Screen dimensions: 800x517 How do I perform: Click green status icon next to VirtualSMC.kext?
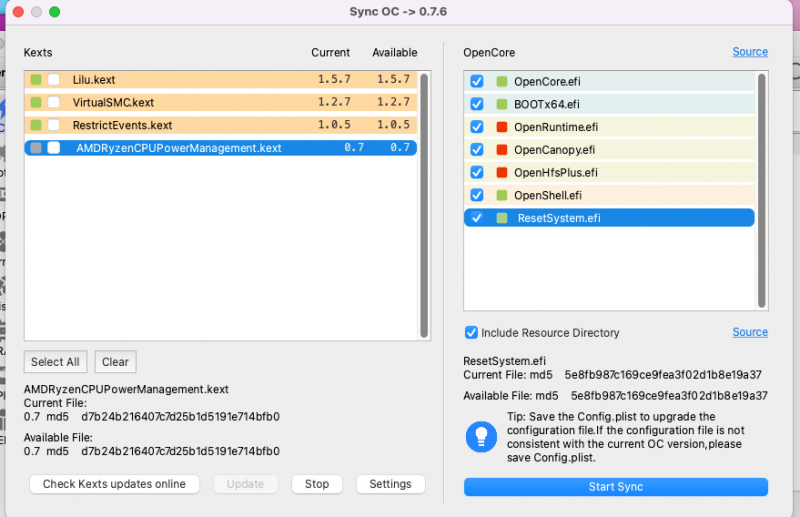pos(36,102)
